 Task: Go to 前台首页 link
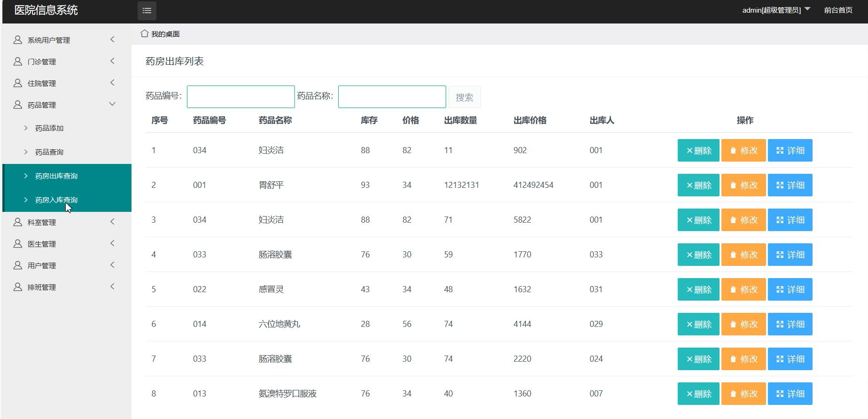(838, 10)
